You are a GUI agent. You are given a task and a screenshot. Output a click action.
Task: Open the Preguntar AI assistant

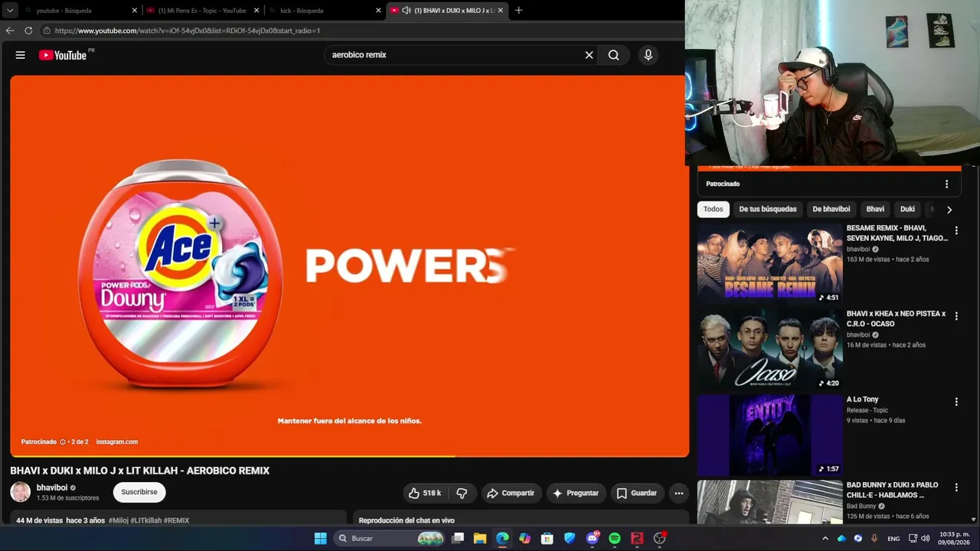[576, 493]
